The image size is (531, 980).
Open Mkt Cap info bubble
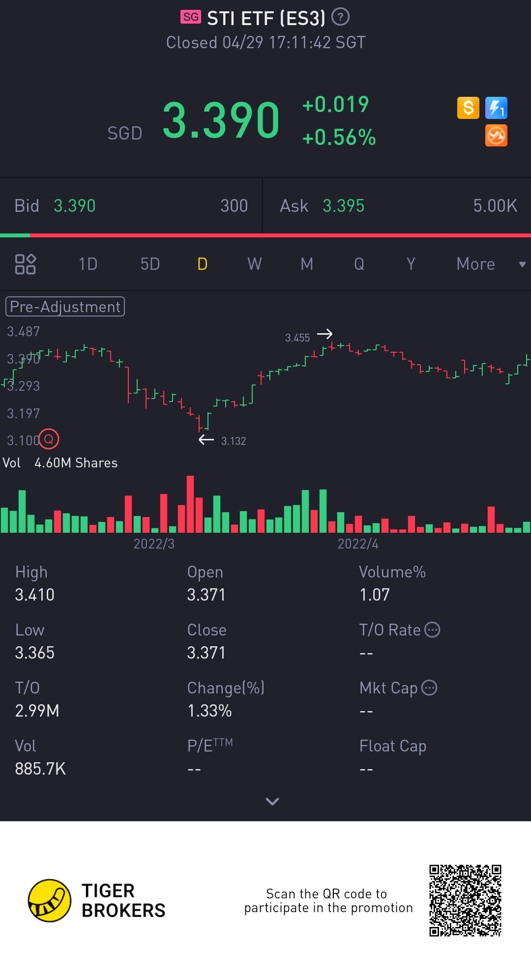[429, 688]
